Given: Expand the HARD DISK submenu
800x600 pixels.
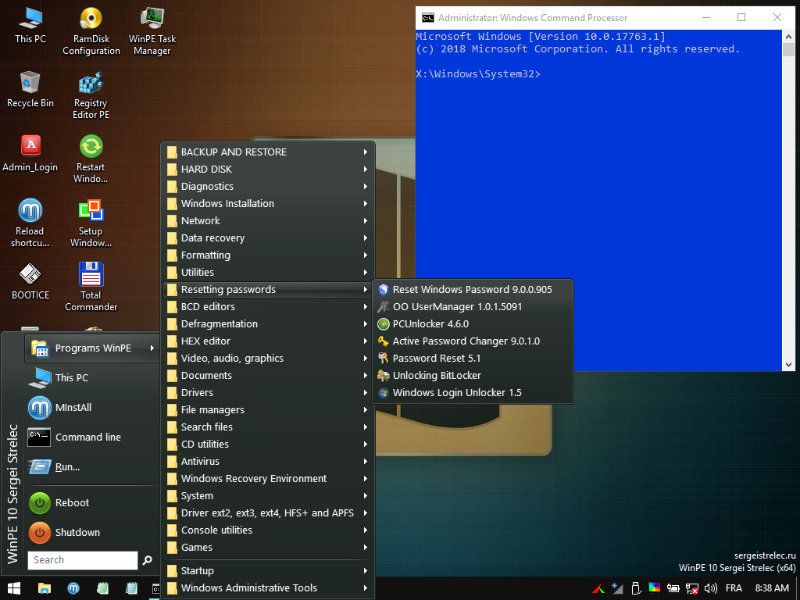Looking at the screenshot, I should [268, 169].
